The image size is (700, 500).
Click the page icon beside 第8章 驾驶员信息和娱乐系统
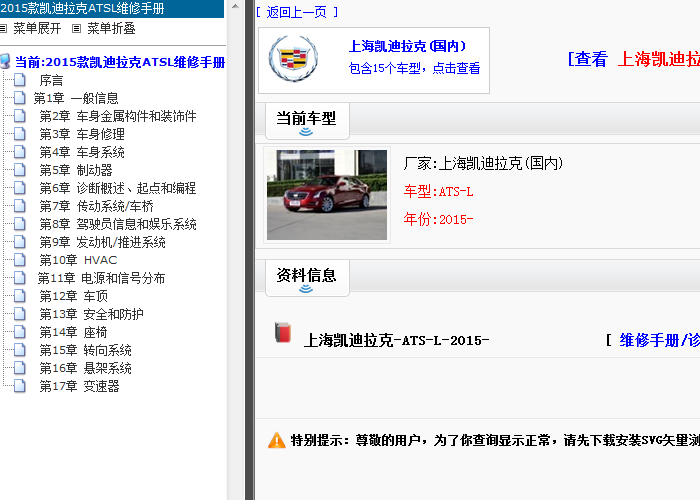point(20,224)
